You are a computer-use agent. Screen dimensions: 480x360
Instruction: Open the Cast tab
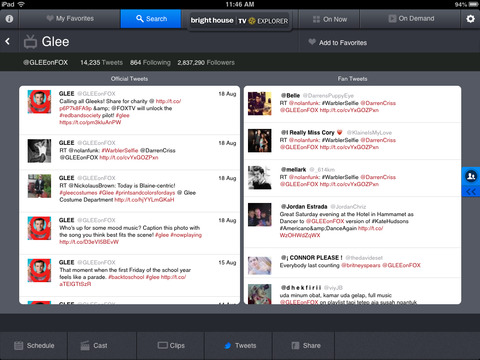(102, 346)
